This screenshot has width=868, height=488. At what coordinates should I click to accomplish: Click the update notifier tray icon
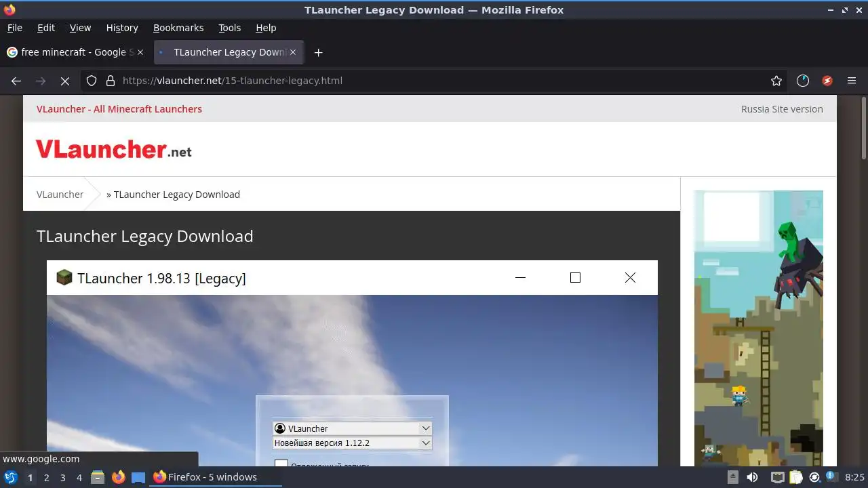(814, 477)
